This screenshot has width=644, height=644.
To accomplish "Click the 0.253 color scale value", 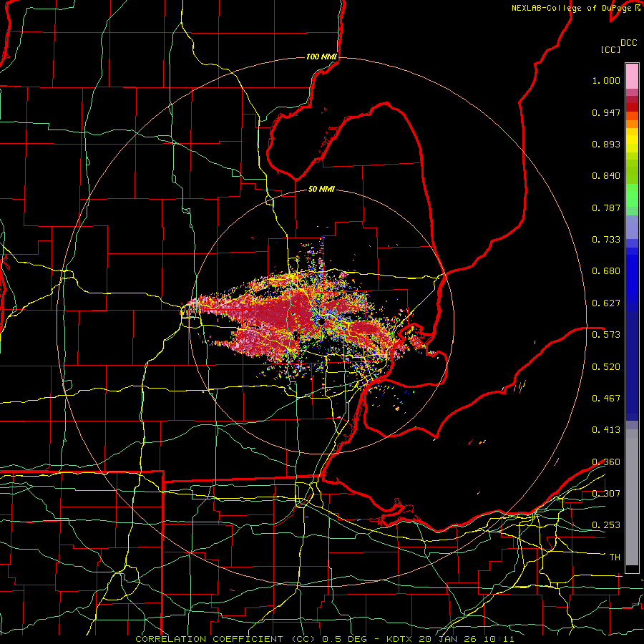I will pyautogui.click(x=606, y=525).
